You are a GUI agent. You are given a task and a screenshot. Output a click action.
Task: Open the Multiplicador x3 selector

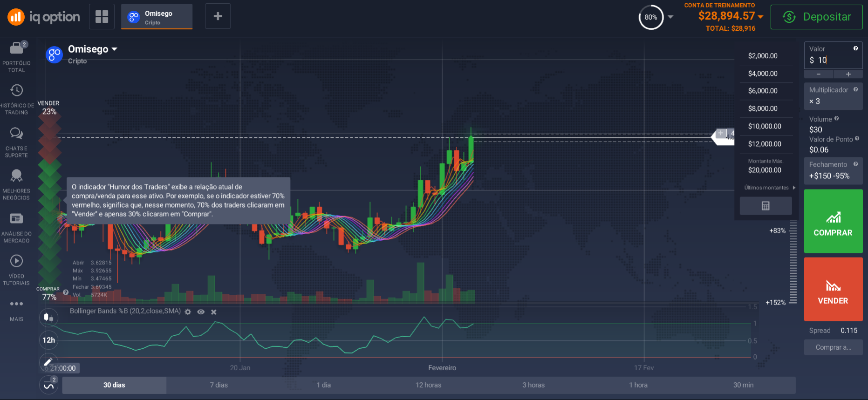[833, 96]
